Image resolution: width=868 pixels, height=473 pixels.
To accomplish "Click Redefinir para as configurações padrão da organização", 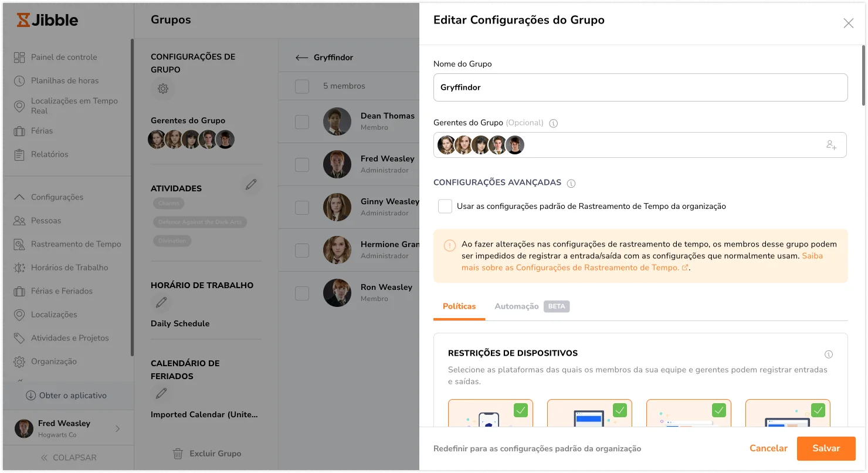I will [537, 449].
